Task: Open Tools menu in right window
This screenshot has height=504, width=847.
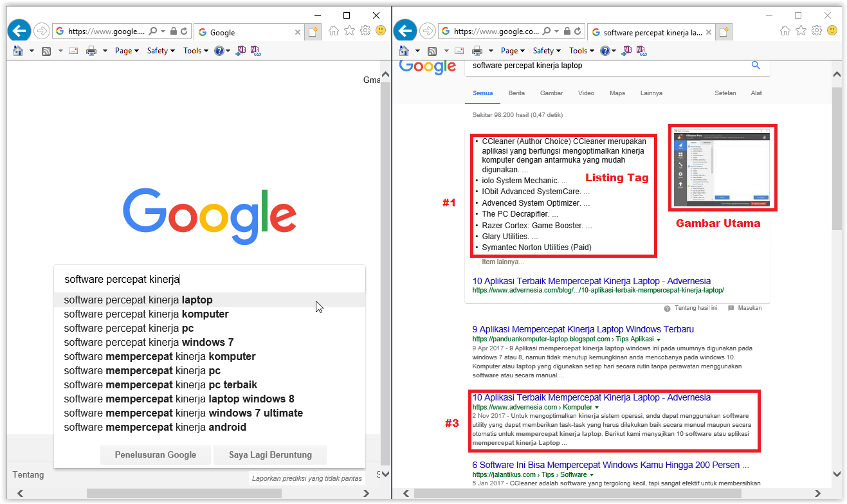Action: click(581, 51)
